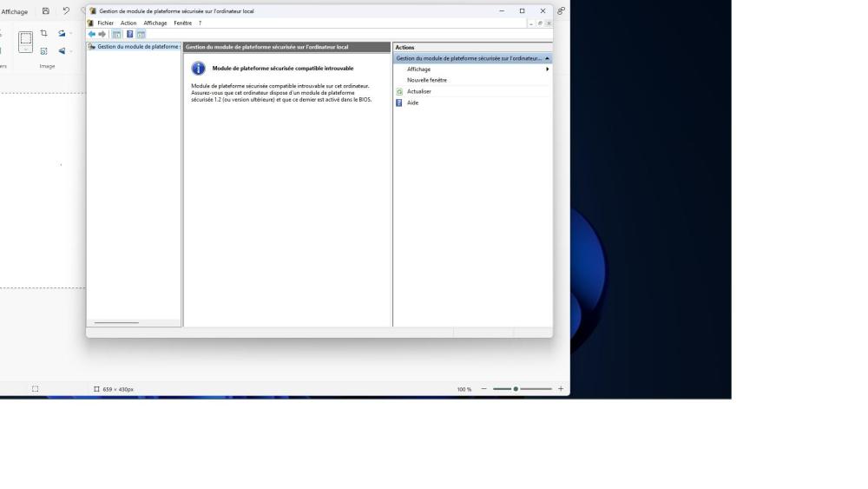Zoom out using Paint's minus button
This screenshot has width=868, height=489.
pos(483,389)
